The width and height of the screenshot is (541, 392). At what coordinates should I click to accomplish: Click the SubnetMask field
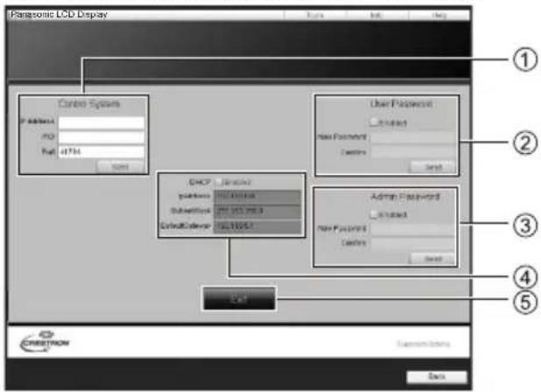point(257,211)
